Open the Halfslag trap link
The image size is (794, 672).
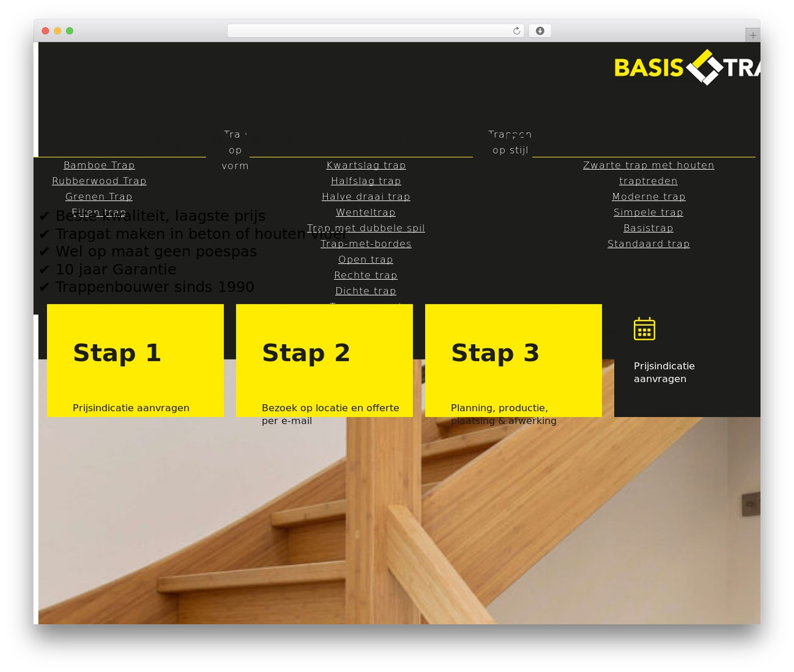(x=366, y=181)
